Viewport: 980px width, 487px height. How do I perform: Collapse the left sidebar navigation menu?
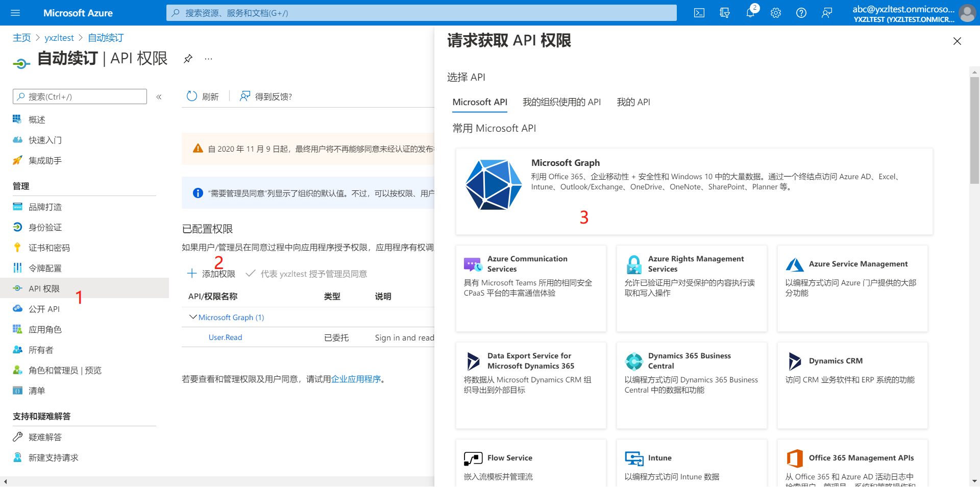tap(159, 96)
